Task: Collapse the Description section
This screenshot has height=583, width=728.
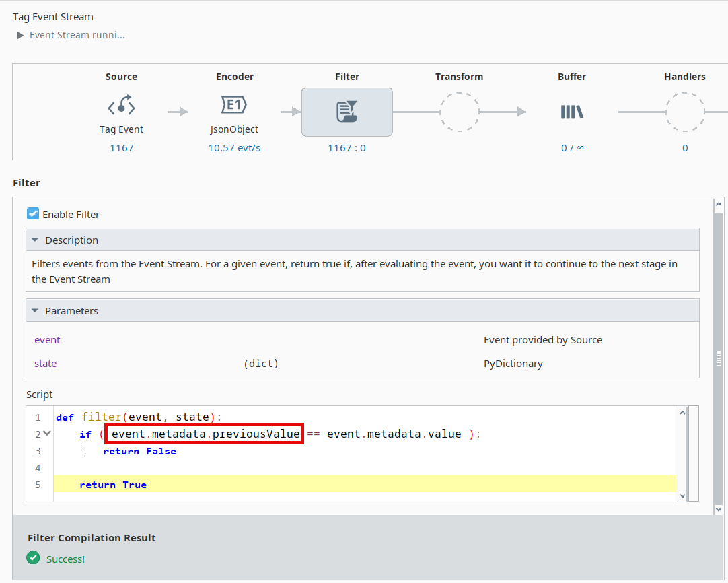Action: pyautogui.click(x=35, y=240)
